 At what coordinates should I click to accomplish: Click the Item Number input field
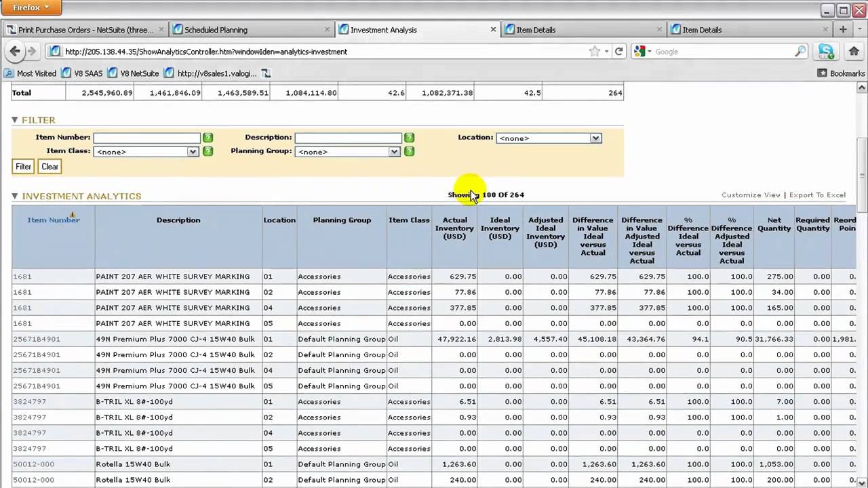pos(146,138)
